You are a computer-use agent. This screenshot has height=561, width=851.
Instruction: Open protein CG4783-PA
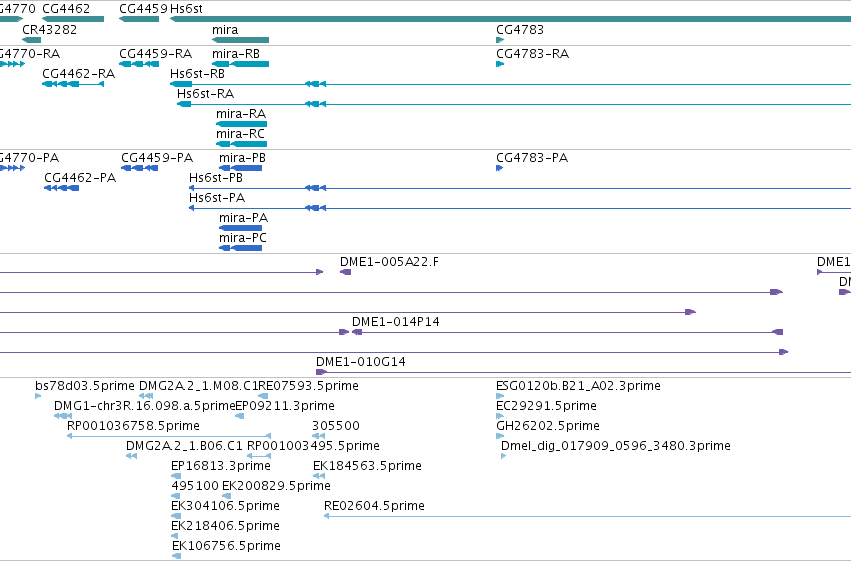point(499,168)
